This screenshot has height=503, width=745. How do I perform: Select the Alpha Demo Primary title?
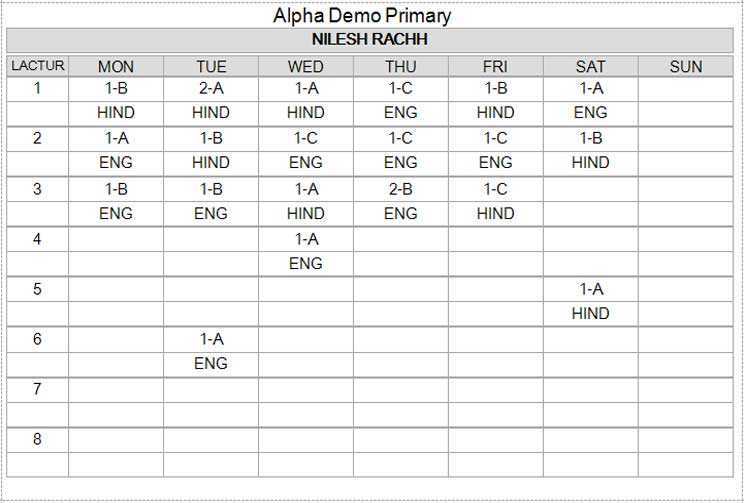362,16
